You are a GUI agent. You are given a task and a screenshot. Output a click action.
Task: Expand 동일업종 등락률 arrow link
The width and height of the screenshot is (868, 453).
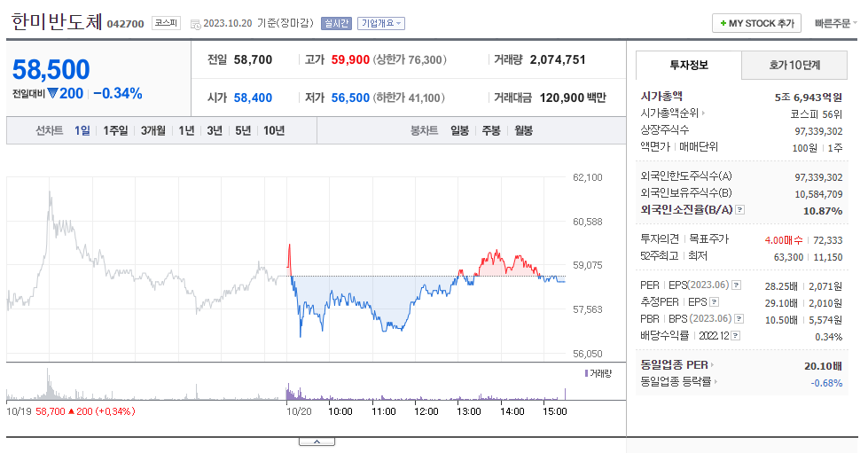716,381
